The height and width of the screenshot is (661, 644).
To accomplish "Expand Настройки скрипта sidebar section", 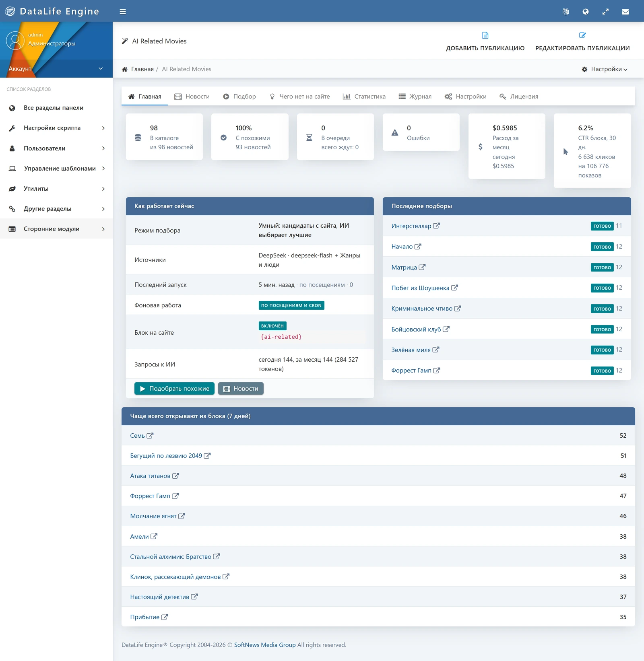I will point(56,128).
